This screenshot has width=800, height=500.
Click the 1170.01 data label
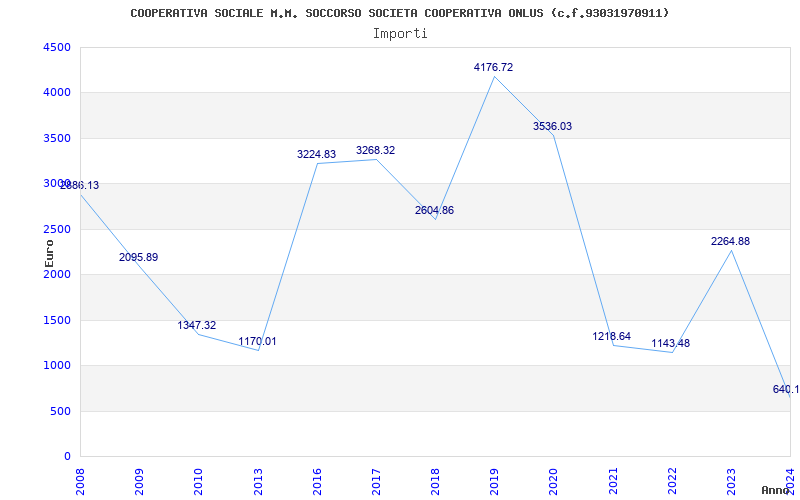257,341
